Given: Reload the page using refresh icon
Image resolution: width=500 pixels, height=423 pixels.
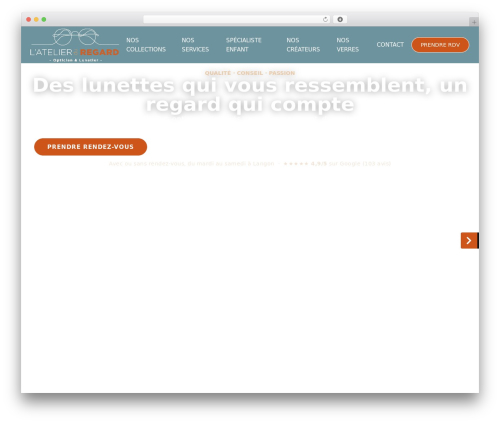Looking at the screenshot, I should click(325, 19).
